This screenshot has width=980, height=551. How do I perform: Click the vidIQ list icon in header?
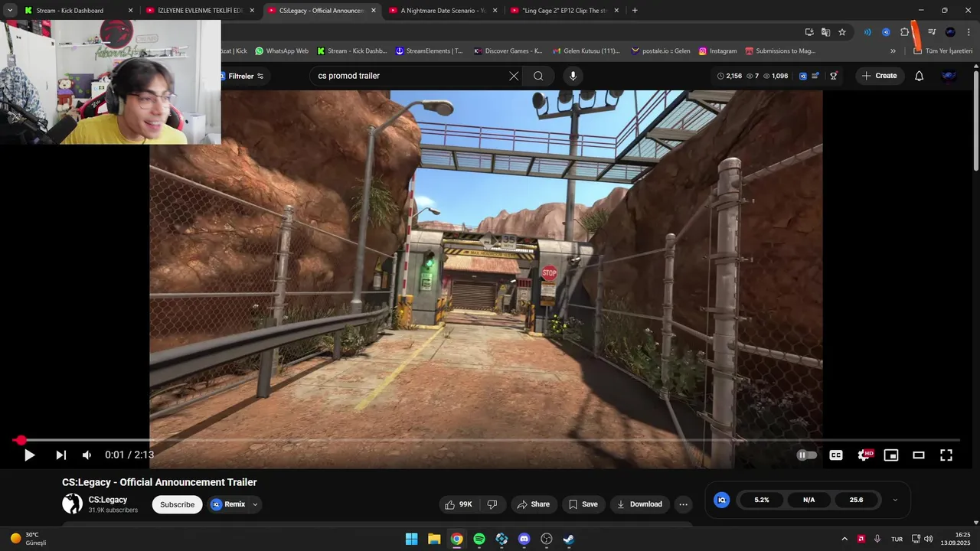tap(816, 76)
